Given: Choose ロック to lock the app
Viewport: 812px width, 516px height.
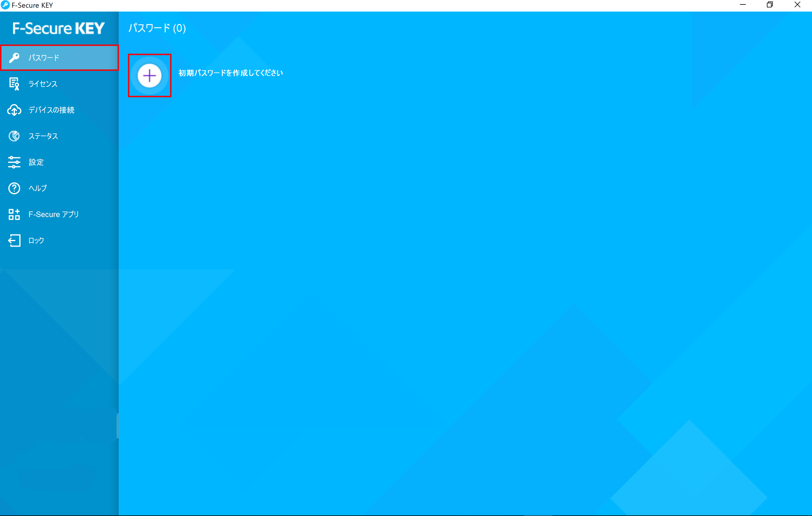Looking at the screenshot, I should 59,240.
